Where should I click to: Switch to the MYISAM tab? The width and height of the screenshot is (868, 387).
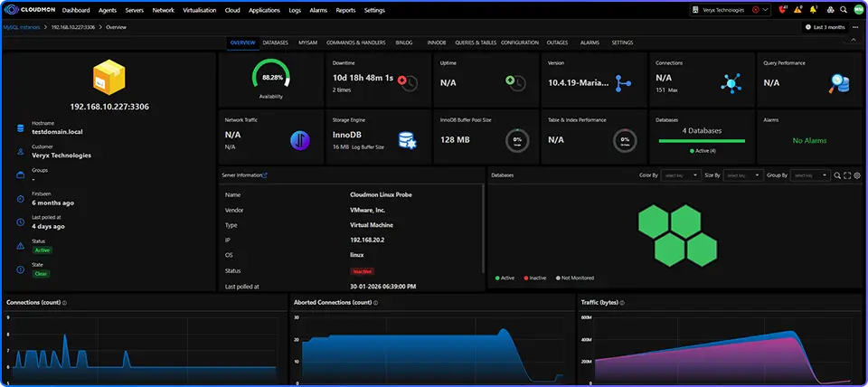pos(307,42)
